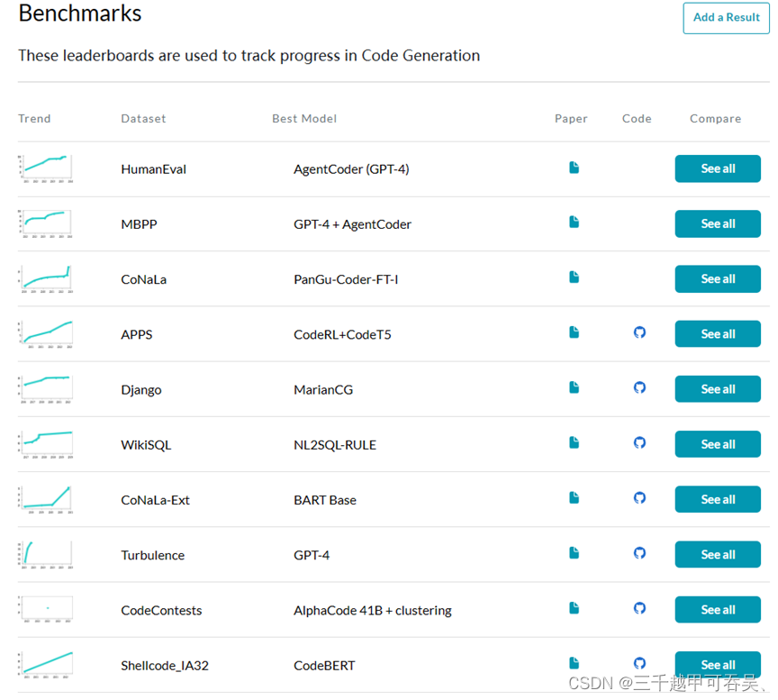Image resolution: width=778 pixels, height=700 pixels.
Task: Open the APPS trend chart thumbnail
Action: point(46,334)
